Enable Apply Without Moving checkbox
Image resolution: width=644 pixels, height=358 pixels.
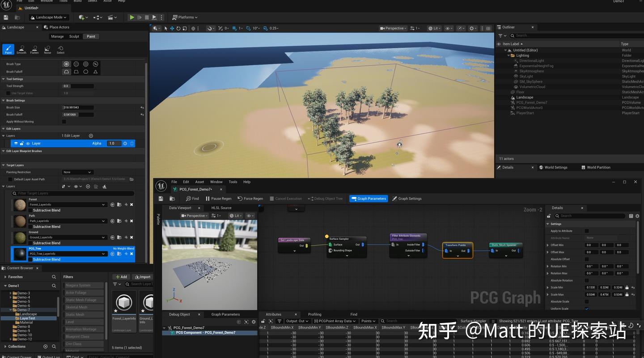coord(64,122)
